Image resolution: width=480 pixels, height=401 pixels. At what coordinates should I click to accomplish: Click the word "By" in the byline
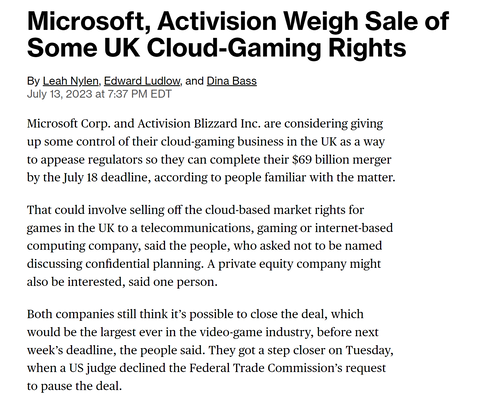pos(33,81)
